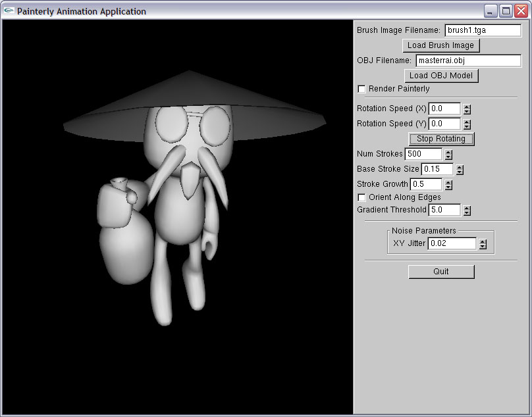The image size is (532, 417).
Task: Click the application icon in title bar
Action: coord(9,11)
